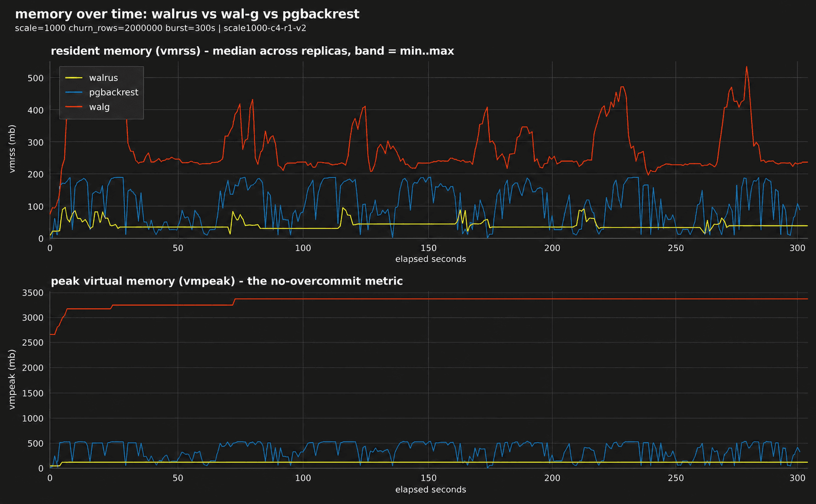Click the 200 x-axis tick of the vmpeak chart
Image resolution: width=816 pixels, height=504 pixels.
coord(552,478)
